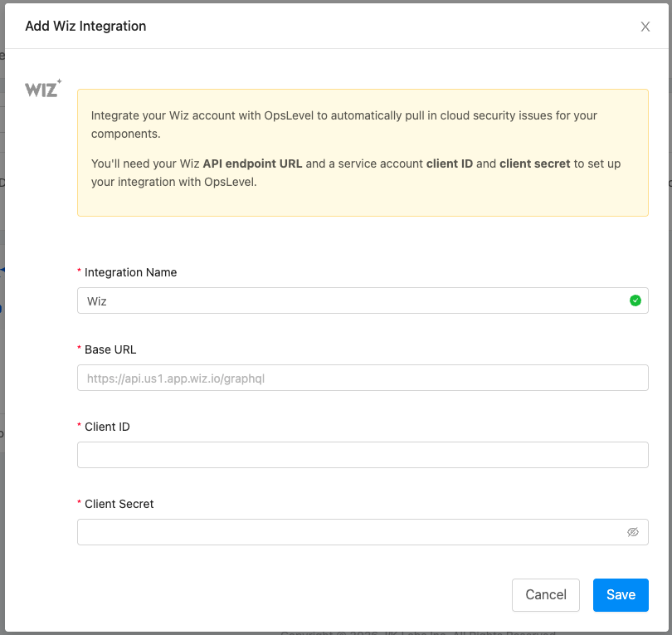Image resolution: width=672 pixels, height=635 pixels.
Task: Close the Add Wiz Integration dialog
Action: pos(645,27)
